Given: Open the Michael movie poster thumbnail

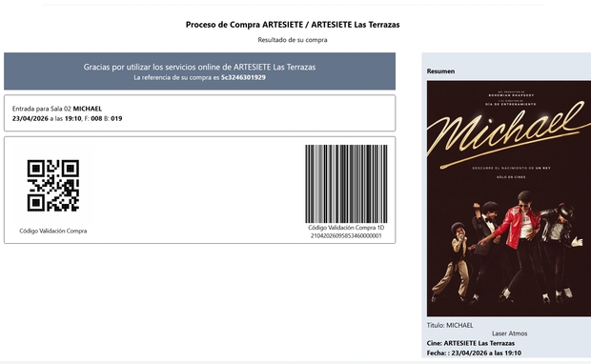Looking at the screenshot, I should pyautogui.click(x=509, y=198).
